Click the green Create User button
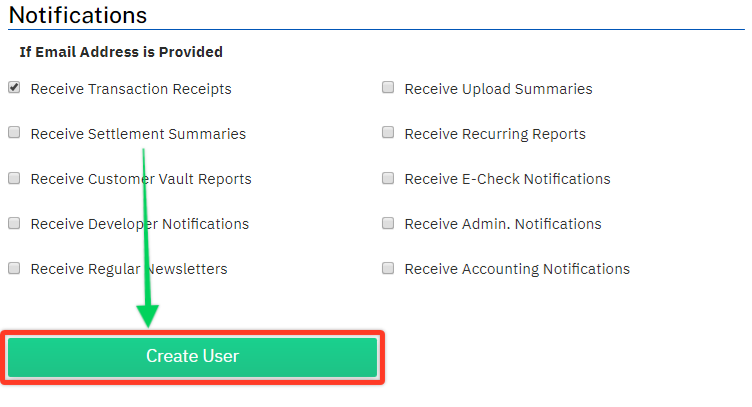Viewport: 752px width, 407px height. click(x=193, y=356)
